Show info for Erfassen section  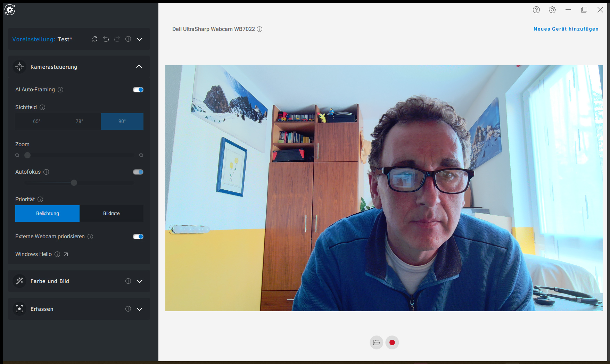[128, 309]
